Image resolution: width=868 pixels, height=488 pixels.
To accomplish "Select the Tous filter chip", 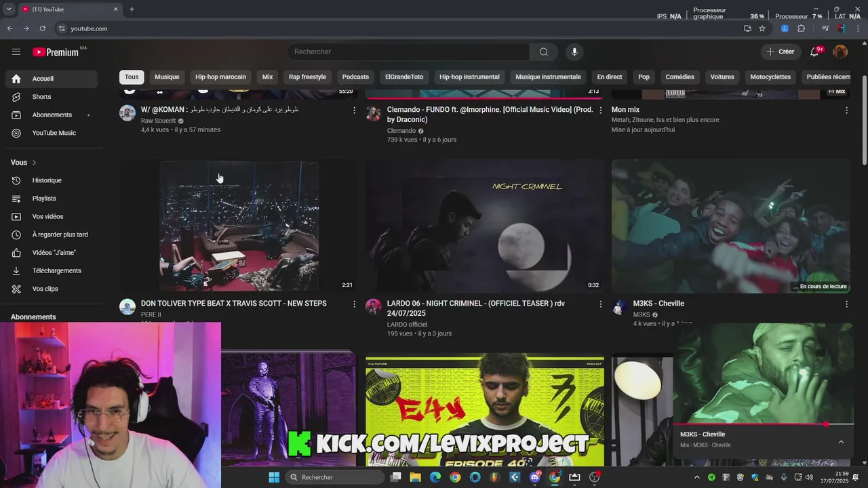I will click(132, 77).
